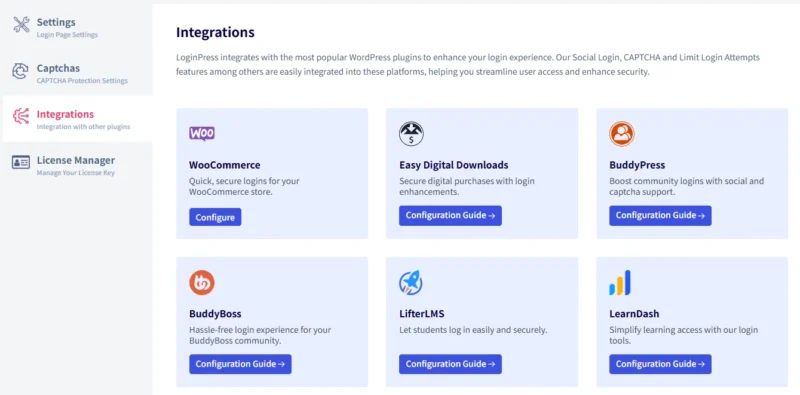Click the License Manager ID card icon
Viewport: 800px width, 395px height.
pos(21,162)
